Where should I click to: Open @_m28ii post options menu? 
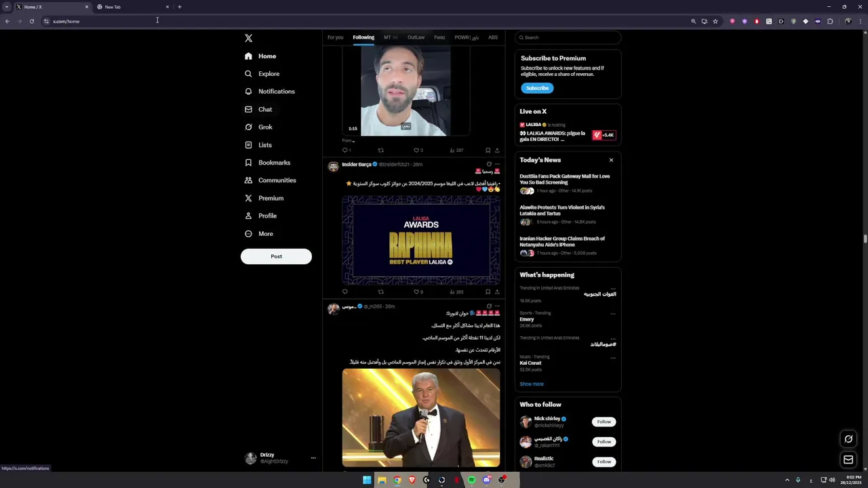coord(497,306)
